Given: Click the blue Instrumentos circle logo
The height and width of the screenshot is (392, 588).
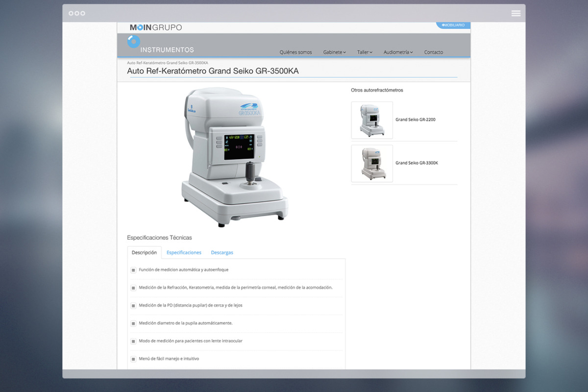Looking at the screenshot, I should pos(134,42).
